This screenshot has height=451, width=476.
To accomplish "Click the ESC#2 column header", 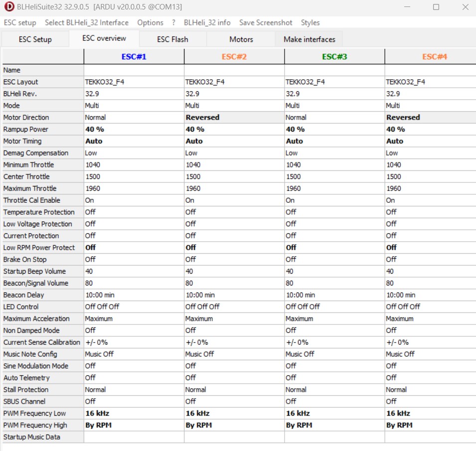I will (x=234, y=57).
